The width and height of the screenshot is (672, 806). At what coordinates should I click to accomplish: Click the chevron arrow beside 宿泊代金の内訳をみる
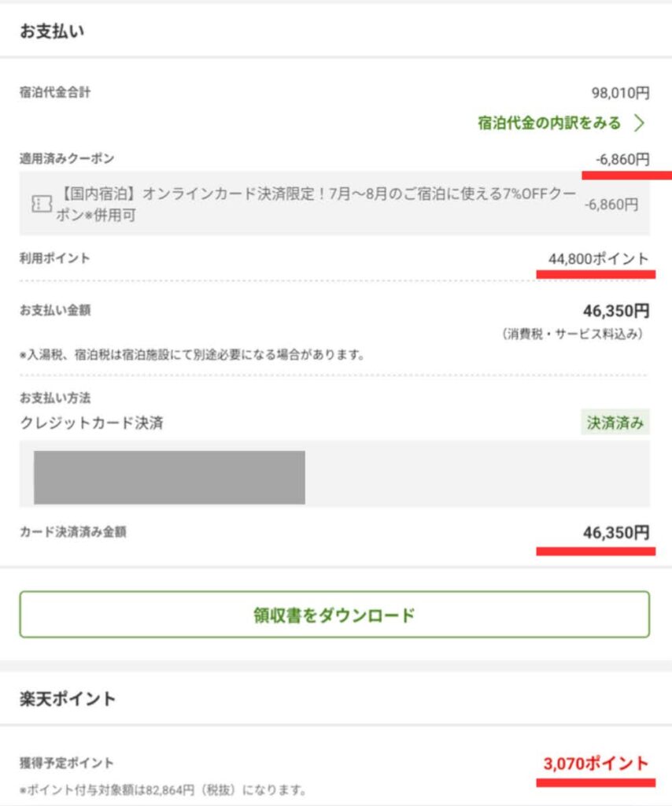point(639,123)
